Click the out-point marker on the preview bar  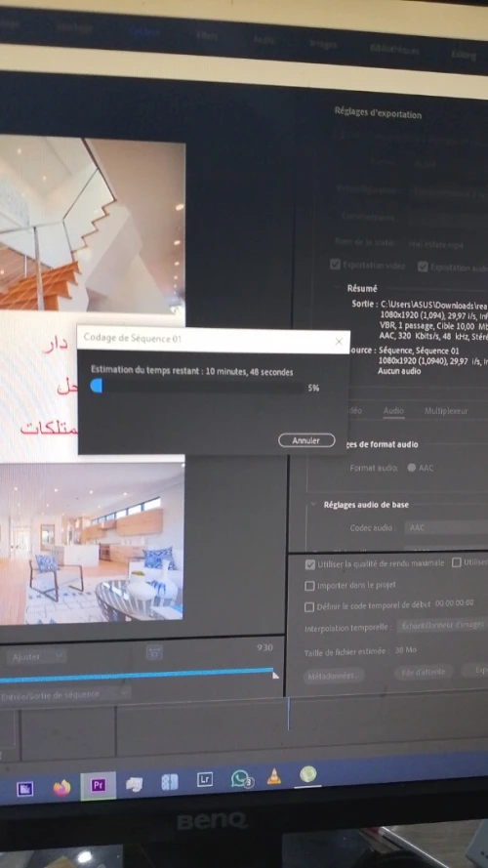(x=275, y=675)
